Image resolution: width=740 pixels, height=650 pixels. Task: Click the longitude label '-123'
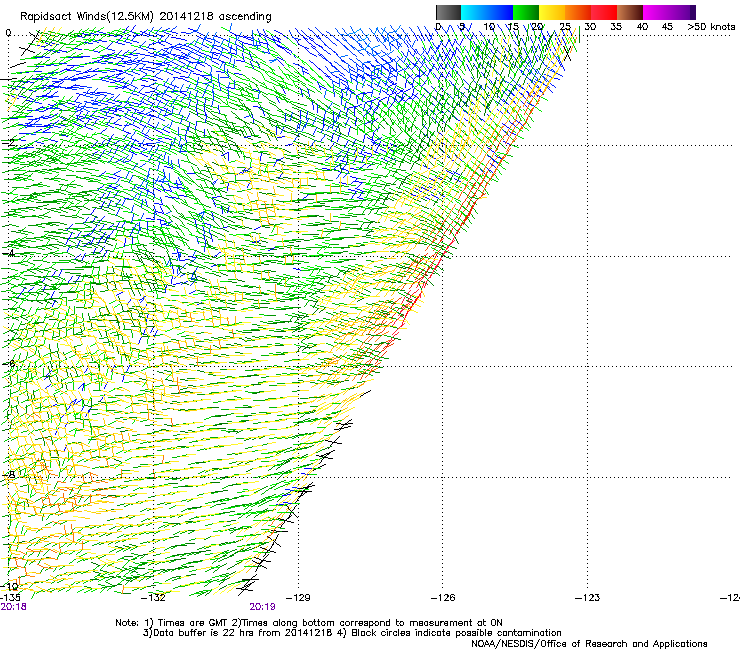pos(588,598)
